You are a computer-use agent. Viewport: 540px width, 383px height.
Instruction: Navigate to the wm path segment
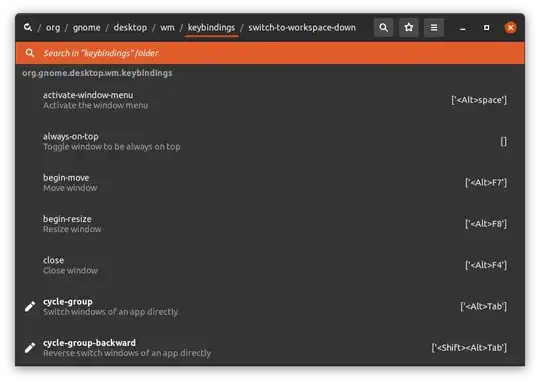tap(167, 28)
